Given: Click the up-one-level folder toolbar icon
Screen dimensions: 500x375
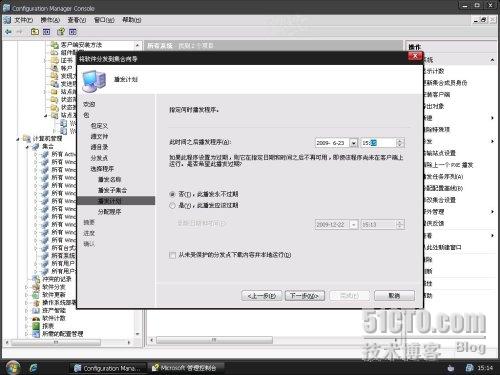Looking at the screenshot, I should [x=35, y=32].
